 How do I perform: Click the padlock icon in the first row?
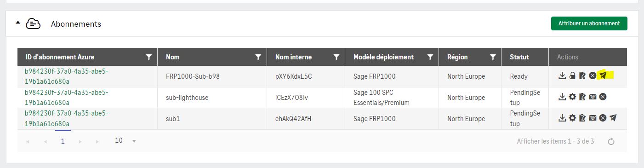tap(572, 75)
